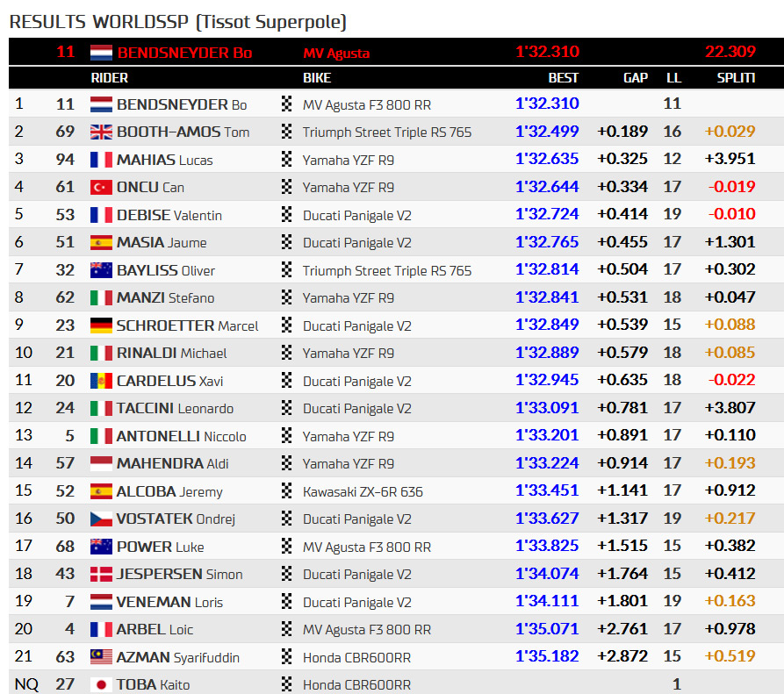This screenshot has width=784, height=694.
Task: Click the Danish flag beside Jespersen Simon
Action: [101, 574]
